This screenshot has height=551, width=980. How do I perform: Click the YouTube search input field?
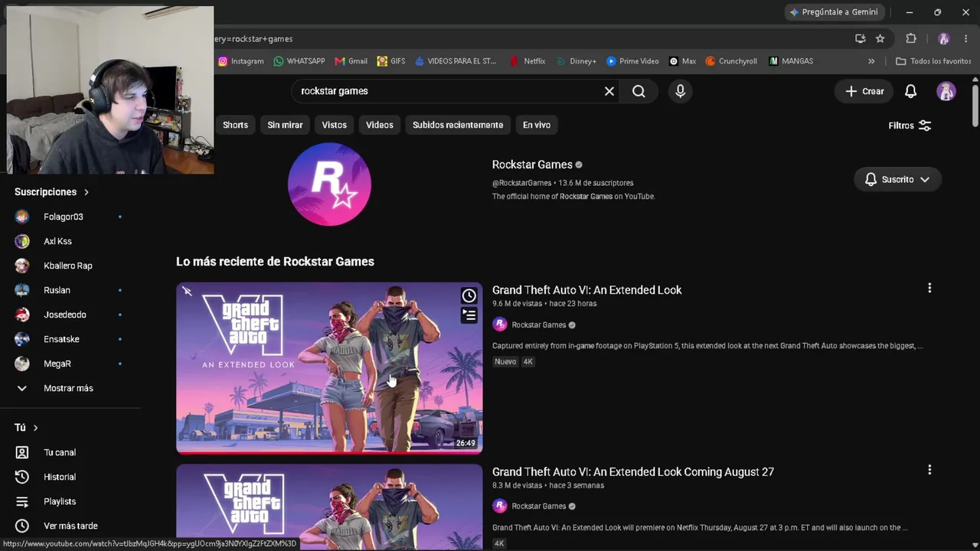coord(448,91)
